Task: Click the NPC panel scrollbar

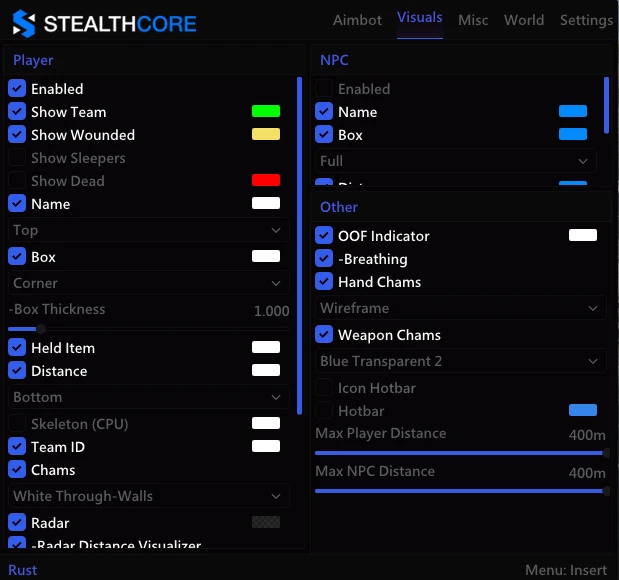Action: [x=606, y=105]
